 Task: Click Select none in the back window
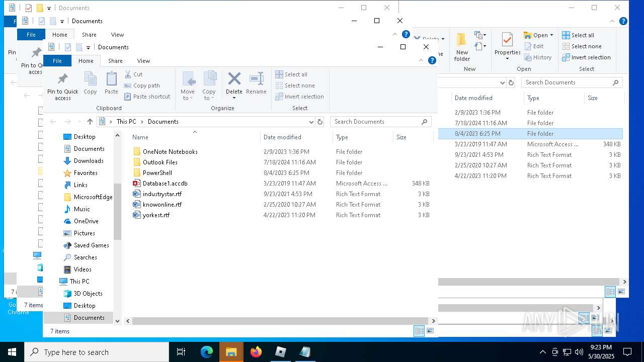click(582, 46)
